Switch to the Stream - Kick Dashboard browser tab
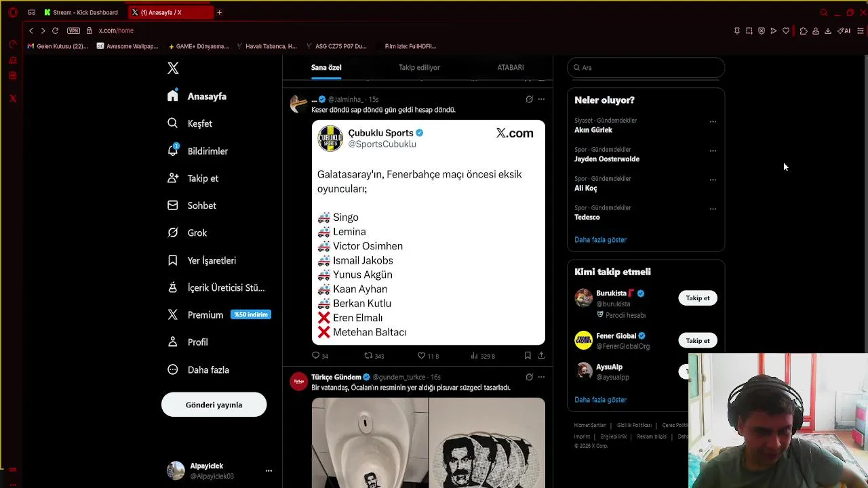This screenshot has height=488, width=868. coord(84,12)
